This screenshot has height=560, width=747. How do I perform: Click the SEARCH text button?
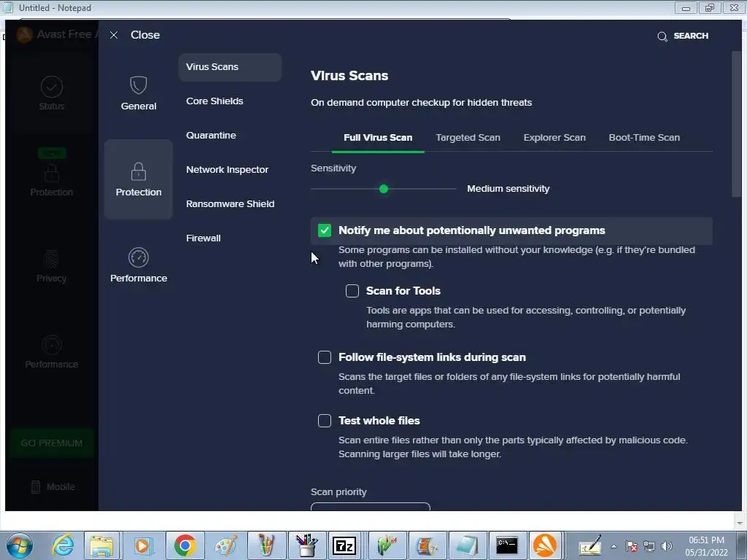pos(691,36)
